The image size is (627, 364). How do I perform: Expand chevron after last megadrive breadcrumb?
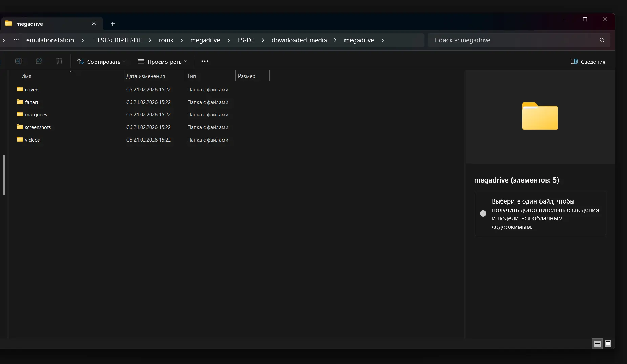(383, 40)
